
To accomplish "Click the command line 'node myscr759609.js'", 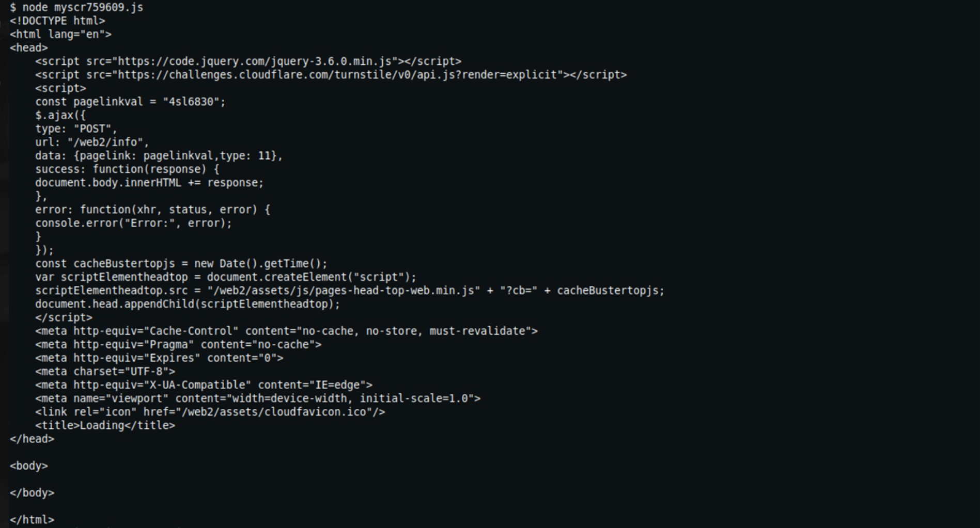I will pos(83,7).
